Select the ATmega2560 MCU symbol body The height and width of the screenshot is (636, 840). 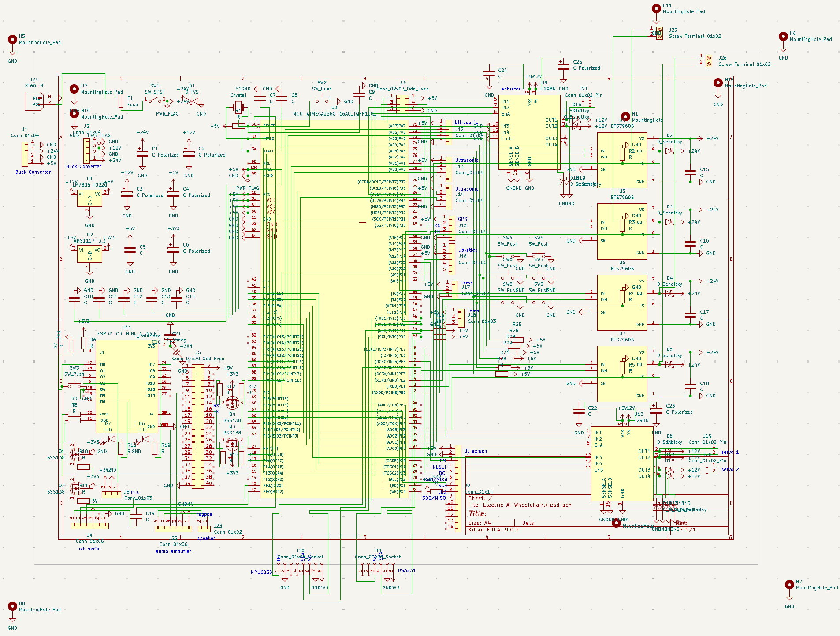coord(335,309)
